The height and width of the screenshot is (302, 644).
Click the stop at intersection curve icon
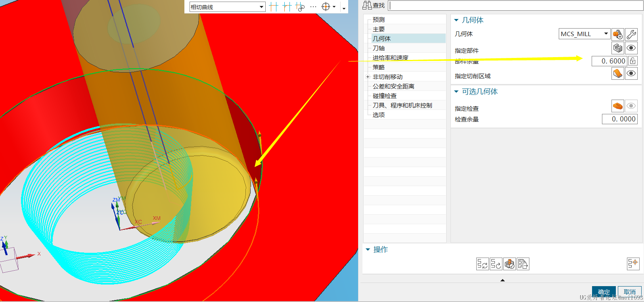[x=274, y=7]
